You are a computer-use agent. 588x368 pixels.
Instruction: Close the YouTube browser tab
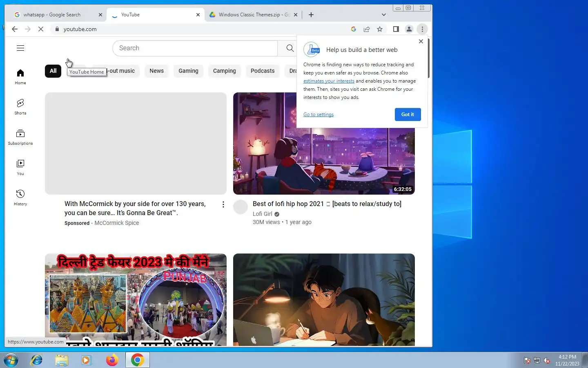(198, 15)
